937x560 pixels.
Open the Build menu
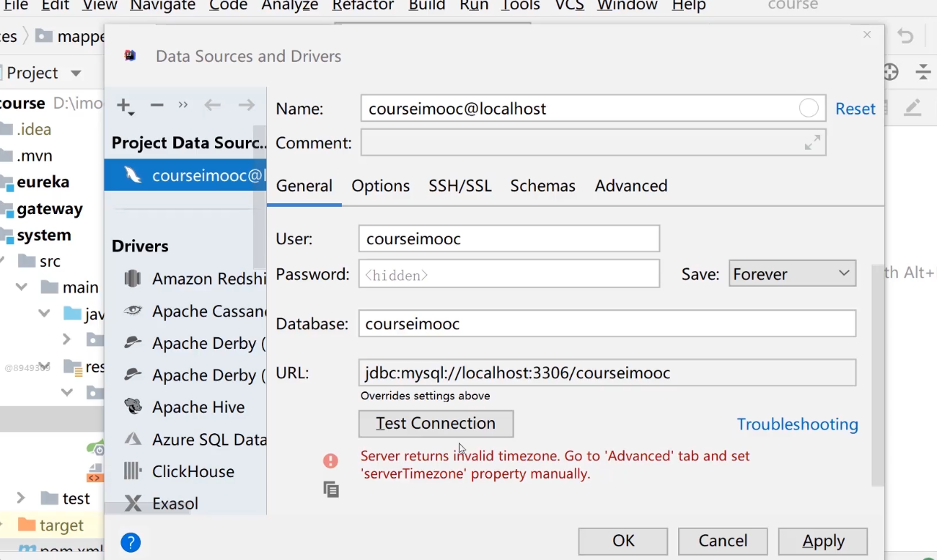427,6
